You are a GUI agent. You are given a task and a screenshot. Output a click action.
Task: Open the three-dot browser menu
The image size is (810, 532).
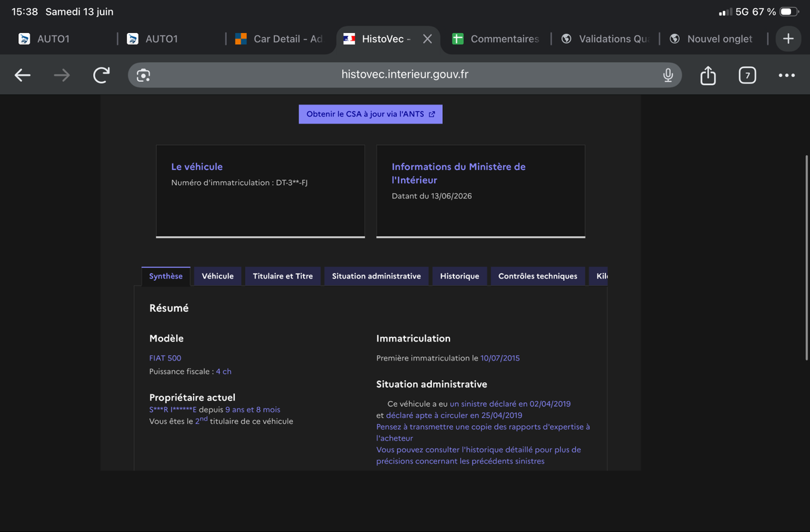(x=786, y=75)
